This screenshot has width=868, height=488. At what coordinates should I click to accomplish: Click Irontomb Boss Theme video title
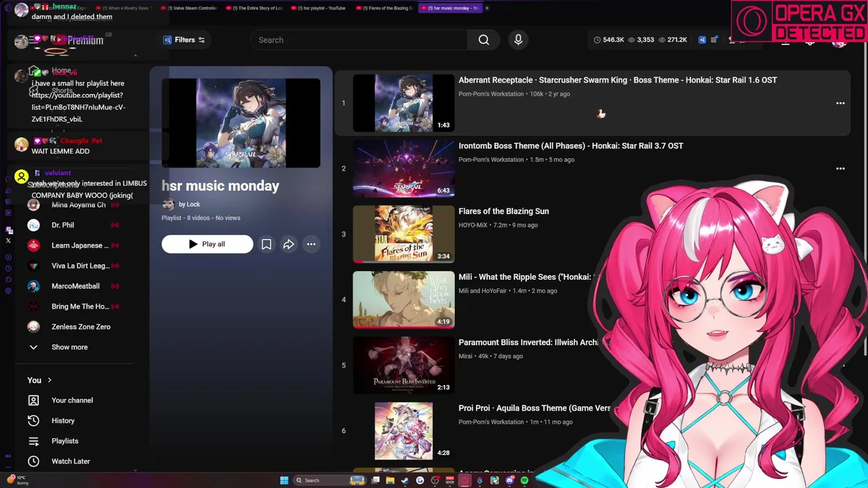pyautogui.click(x=571, y=146)
